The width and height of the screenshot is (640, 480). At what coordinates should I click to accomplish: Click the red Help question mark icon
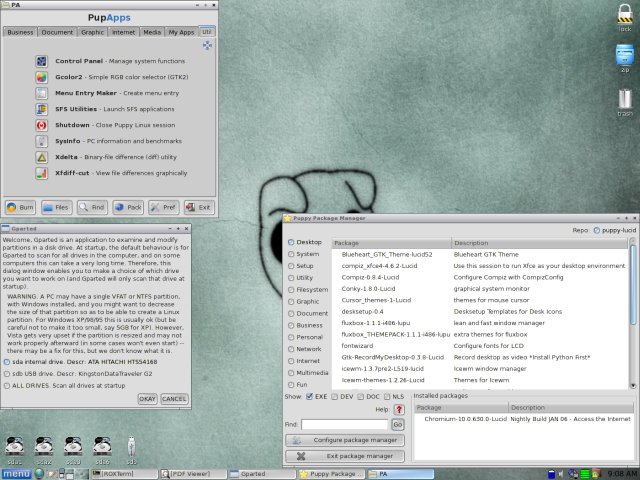point(398,409)
